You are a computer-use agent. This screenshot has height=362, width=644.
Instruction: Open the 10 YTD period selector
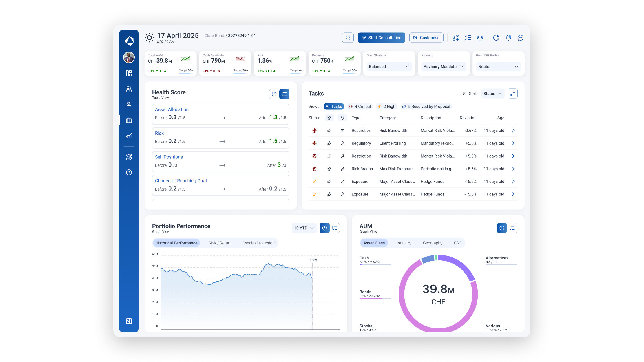(304, 228)
